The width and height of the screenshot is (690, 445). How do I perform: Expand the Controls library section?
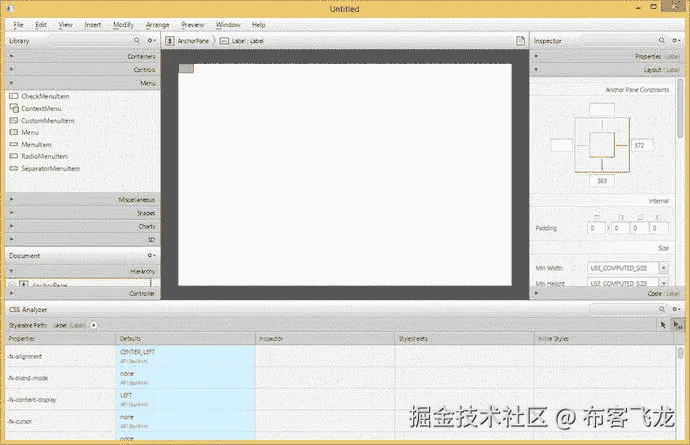[83, 69]
